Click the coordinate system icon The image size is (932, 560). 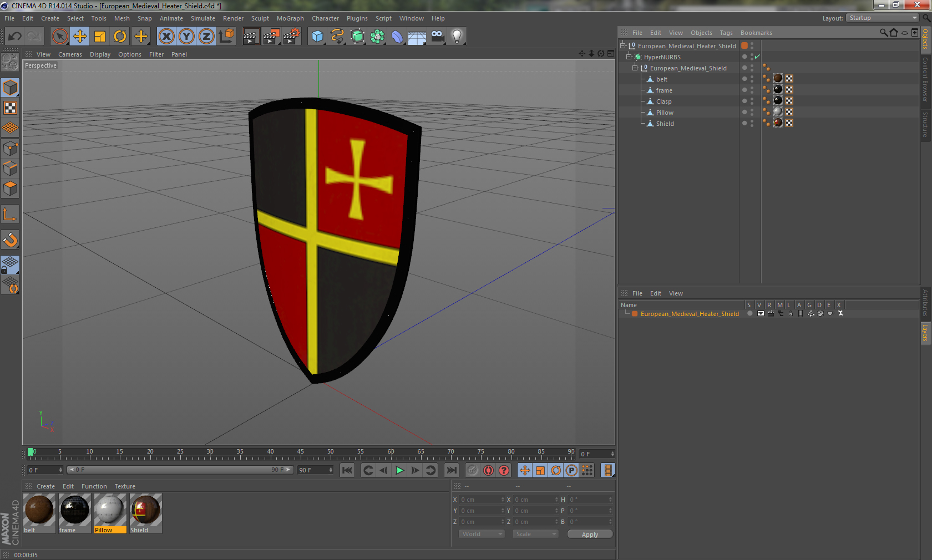click(x=226, y=37)
